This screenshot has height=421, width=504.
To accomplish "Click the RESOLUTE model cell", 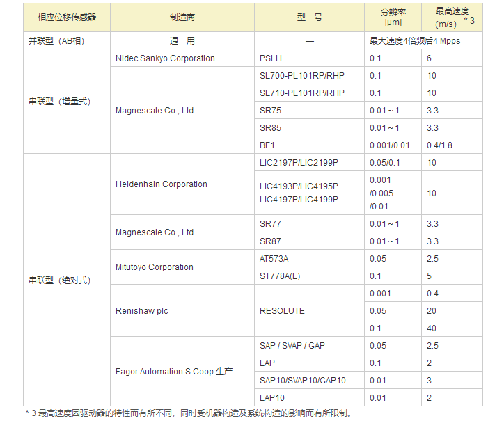I will 309,311.
